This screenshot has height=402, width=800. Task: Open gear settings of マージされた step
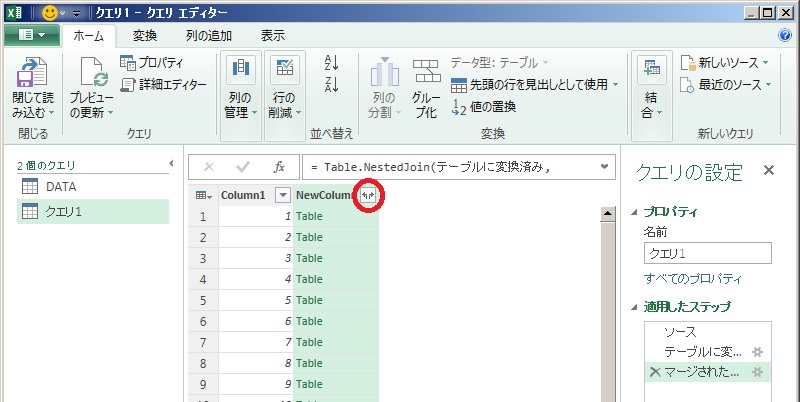coord(758,372)
